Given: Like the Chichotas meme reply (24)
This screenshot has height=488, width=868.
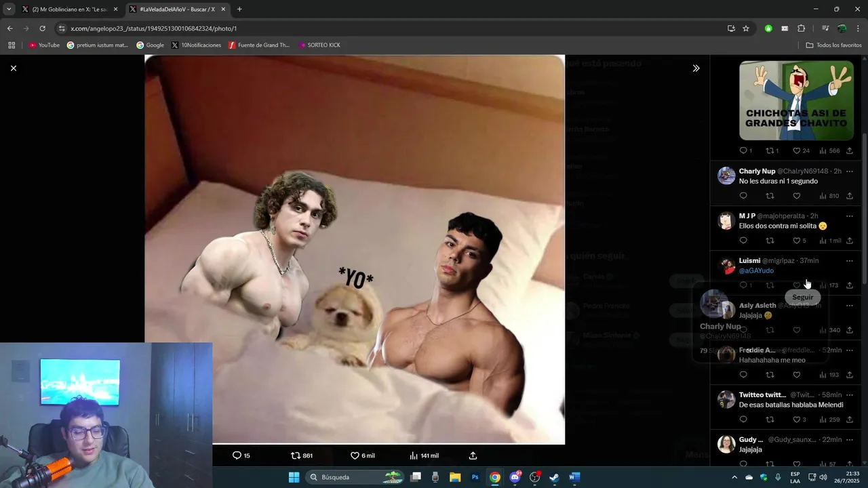Looking at the screenshot, I should click(x=801, y=150).
